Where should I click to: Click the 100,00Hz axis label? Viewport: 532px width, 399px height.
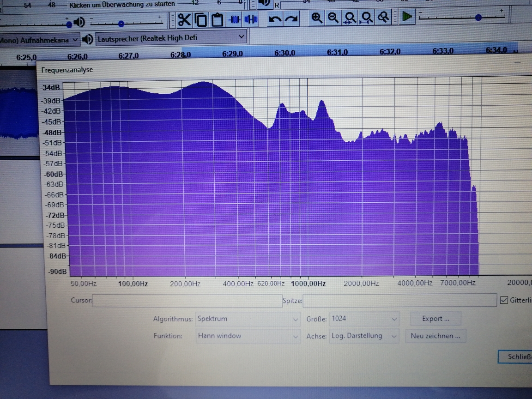point(133,284)
